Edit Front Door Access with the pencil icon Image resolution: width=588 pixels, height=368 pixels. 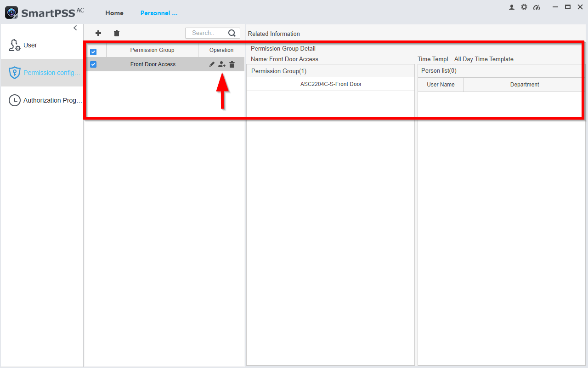212,64
